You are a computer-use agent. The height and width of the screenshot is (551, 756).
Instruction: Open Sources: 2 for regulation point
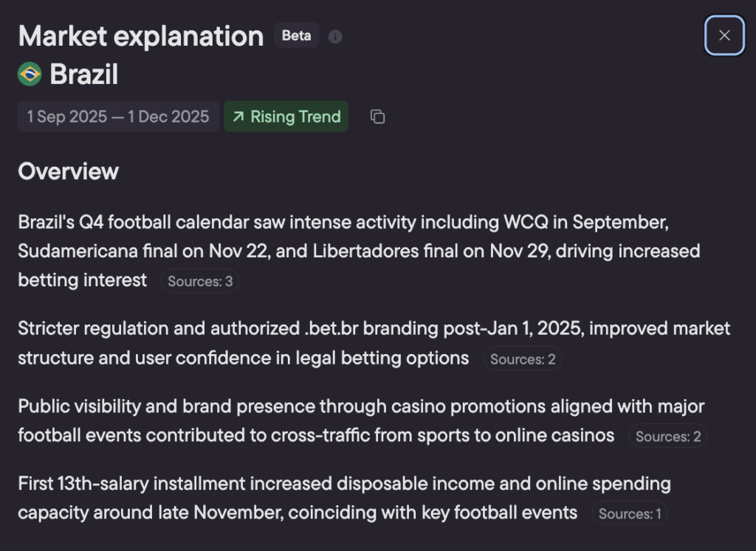(x=523, y=359)
